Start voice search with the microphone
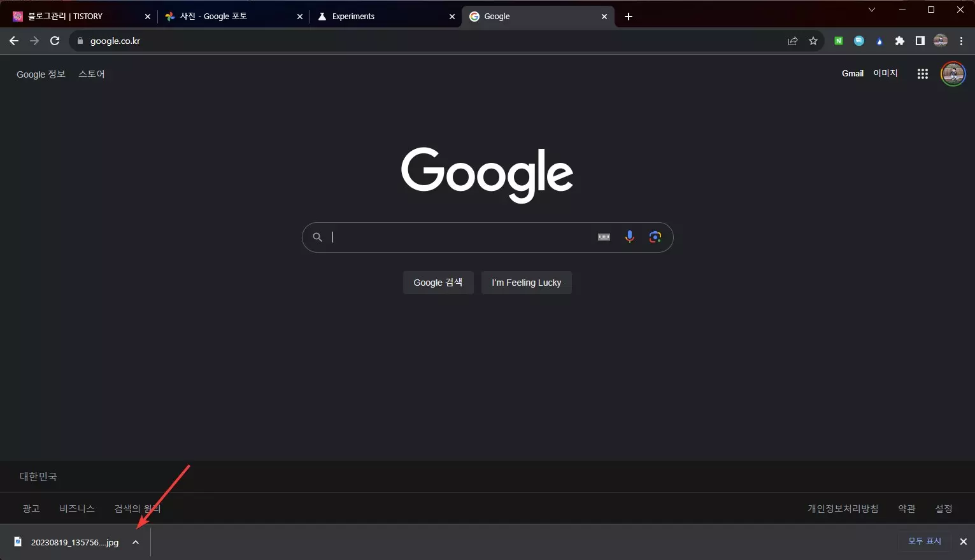 [x=630, y=237]
